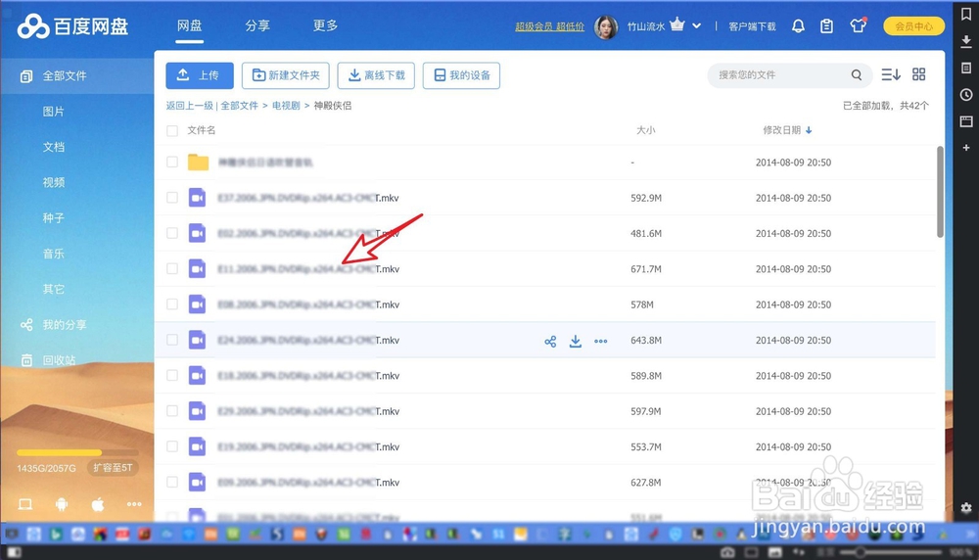The height and width of the screenshot is (560, 979).
Task: Check the box for the 671.7M file
Action: coord(172,269)
